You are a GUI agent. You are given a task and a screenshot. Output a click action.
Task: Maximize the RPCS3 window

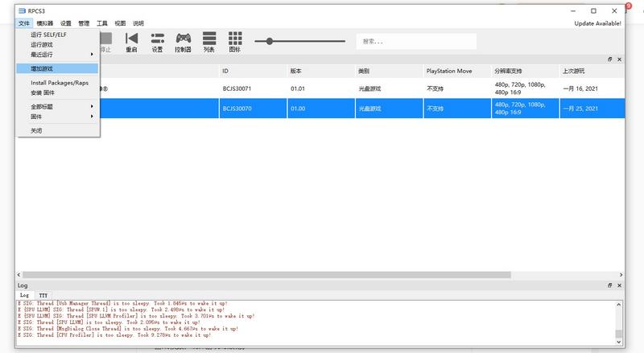[593, 11]
